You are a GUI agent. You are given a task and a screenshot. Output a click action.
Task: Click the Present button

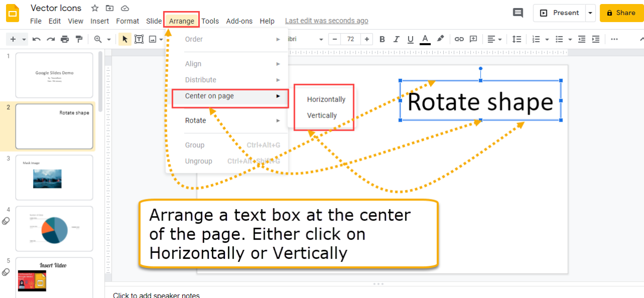coord(559,13)
